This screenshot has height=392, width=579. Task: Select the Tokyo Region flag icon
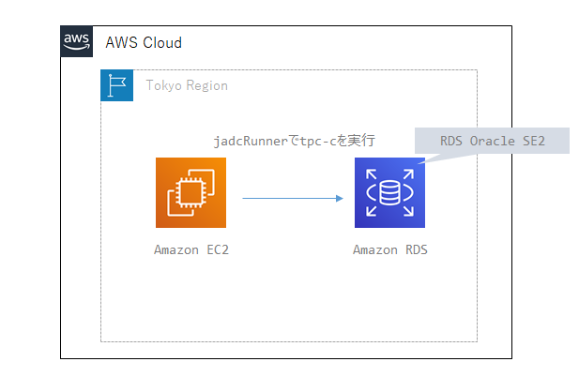click(117, 85)
